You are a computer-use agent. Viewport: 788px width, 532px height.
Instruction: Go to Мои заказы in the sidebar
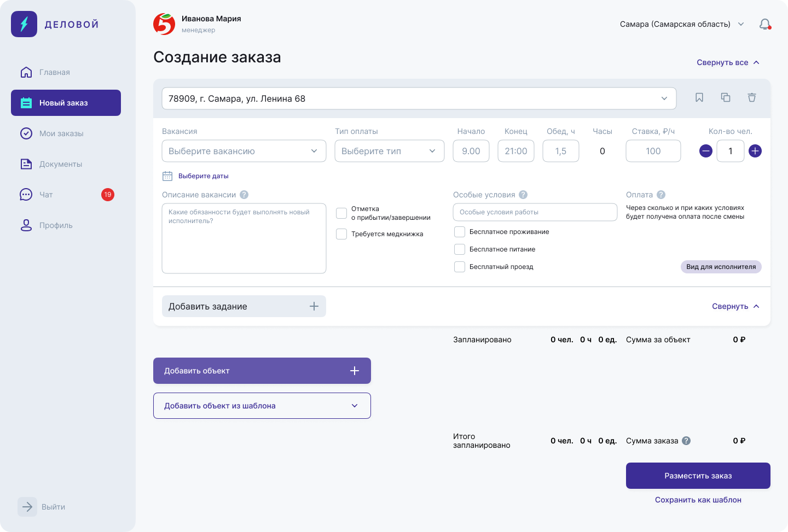pos(61,133)
